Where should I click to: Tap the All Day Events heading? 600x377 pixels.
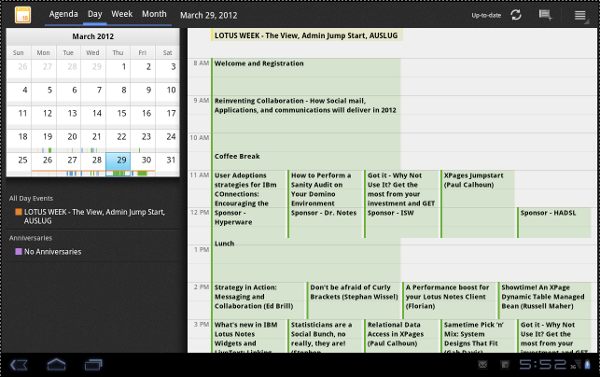(31, 198)
